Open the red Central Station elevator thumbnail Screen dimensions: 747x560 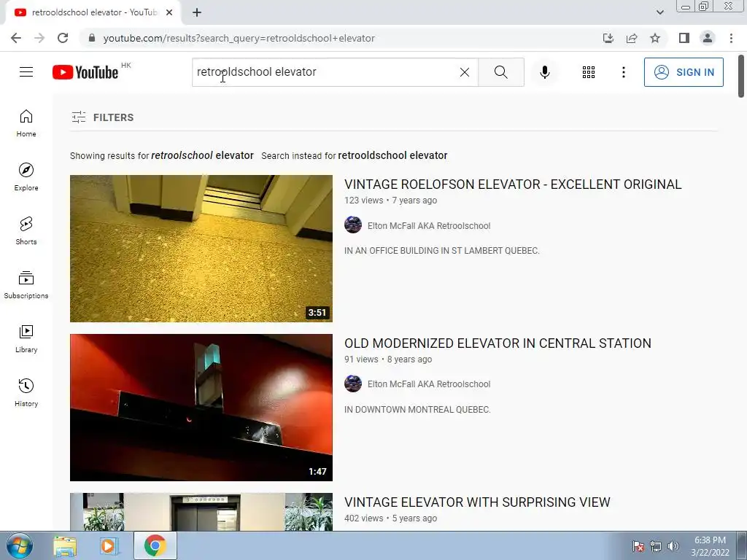(201, 408)
